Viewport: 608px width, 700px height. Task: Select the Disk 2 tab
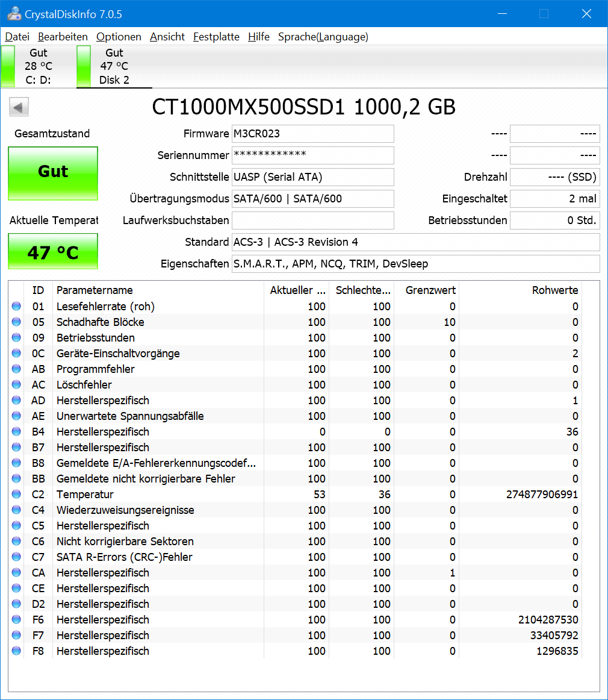(x=114, y=66)
